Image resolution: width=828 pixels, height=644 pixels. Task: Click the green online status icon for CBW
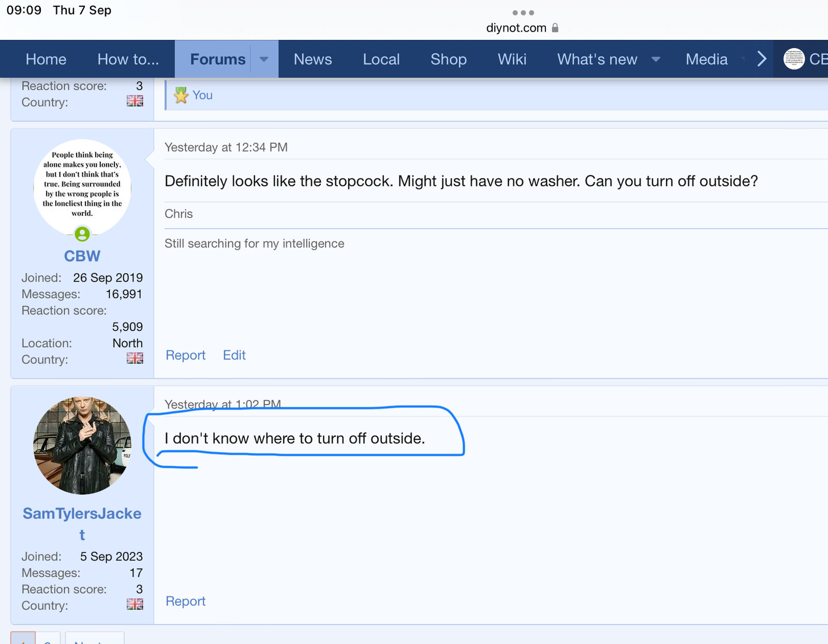(82, 235)
